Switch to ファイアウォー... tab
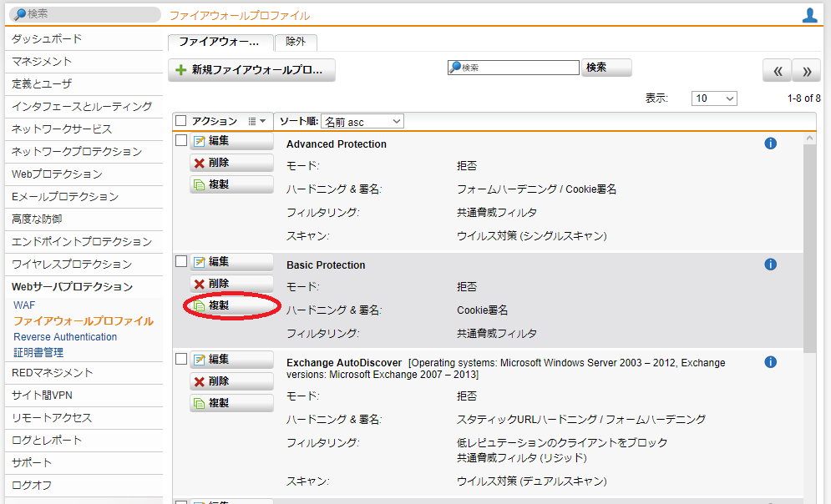Screen dimensions: 831x504 click(220, 42)
